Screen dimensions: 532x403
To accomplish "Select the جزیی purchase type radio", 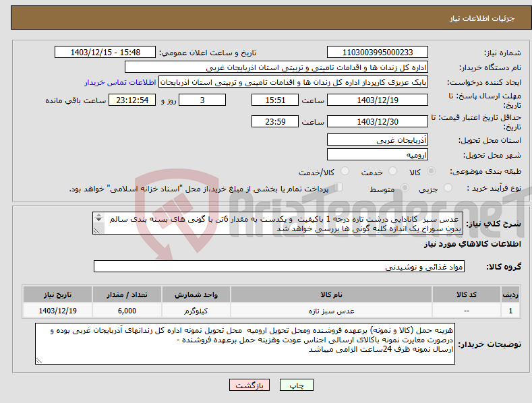I will 448,187.
